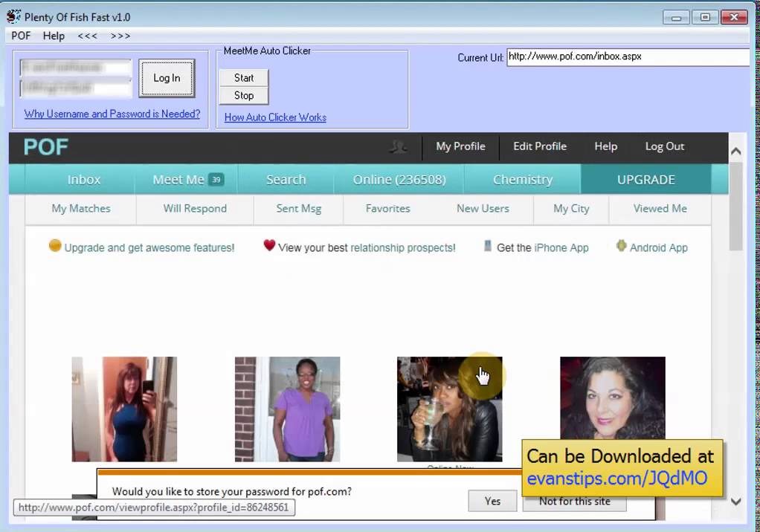Open Will Respond sub-tab
This screenshot has width=760, height=532.
[195, 209]
